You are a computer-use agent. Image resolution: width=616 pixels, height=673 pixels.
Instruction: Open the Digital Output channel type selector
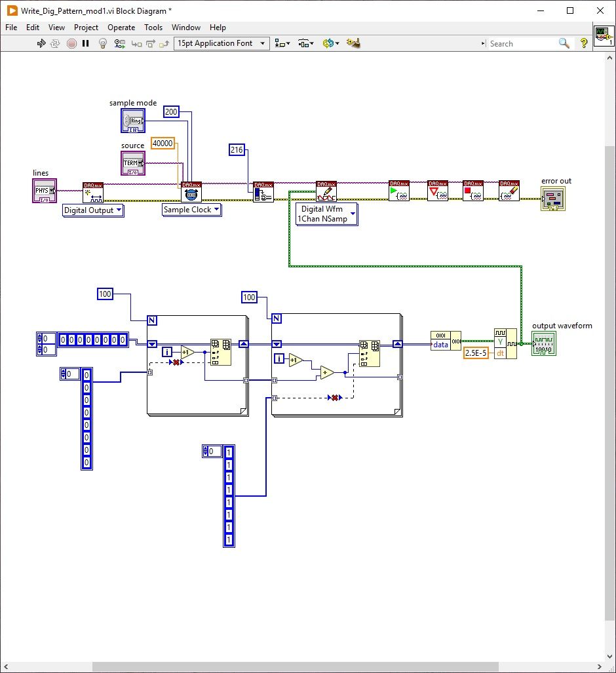pyautogui.click(x=93, y=210)
